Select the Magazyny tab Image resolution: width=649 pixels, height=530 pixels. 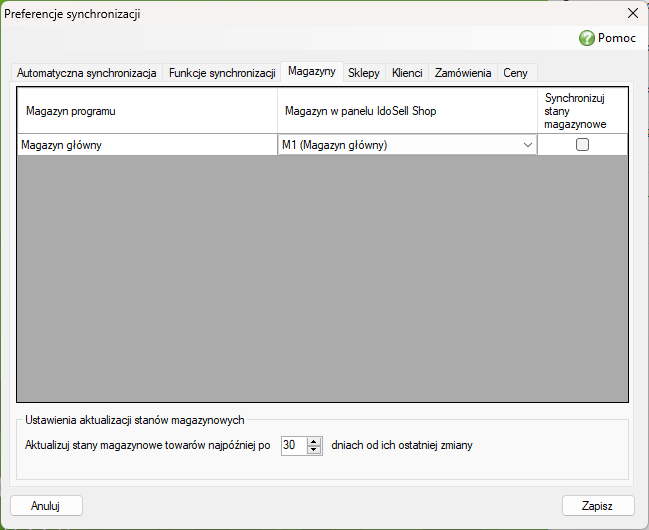[312, 71]
